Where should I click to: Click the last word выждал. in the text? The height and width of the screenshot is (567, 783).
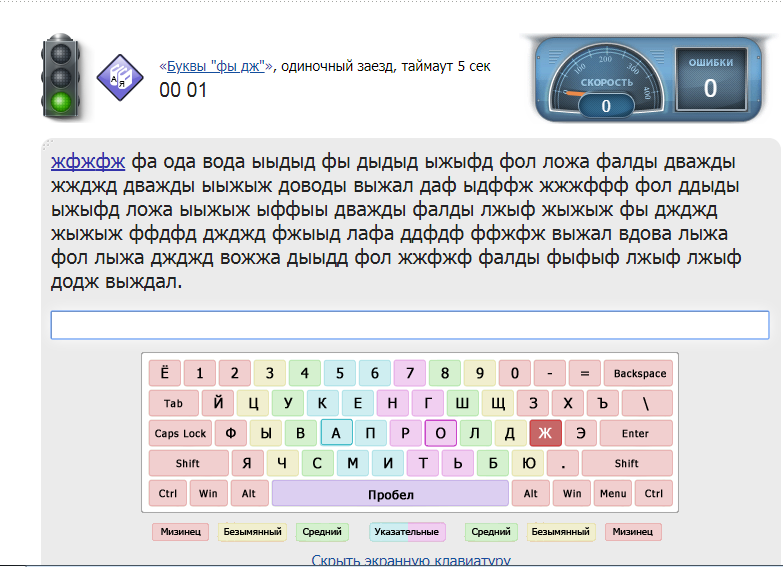pos(144,282)
